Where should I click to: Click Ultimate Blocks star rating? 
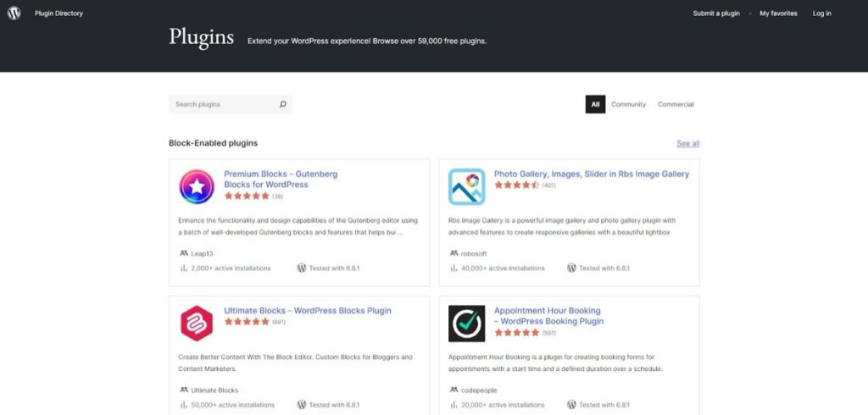(247, 322)
